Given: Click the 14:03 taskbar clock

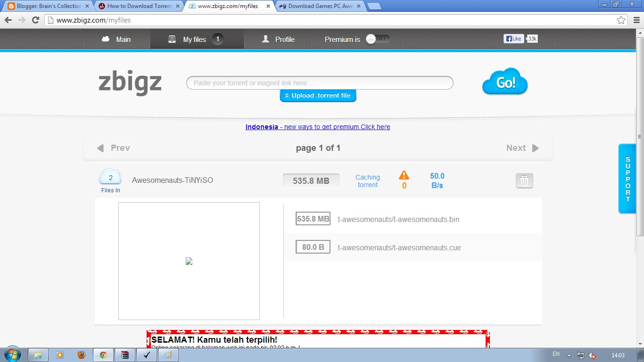Looking at the screenshot, I should click(618, 355).
